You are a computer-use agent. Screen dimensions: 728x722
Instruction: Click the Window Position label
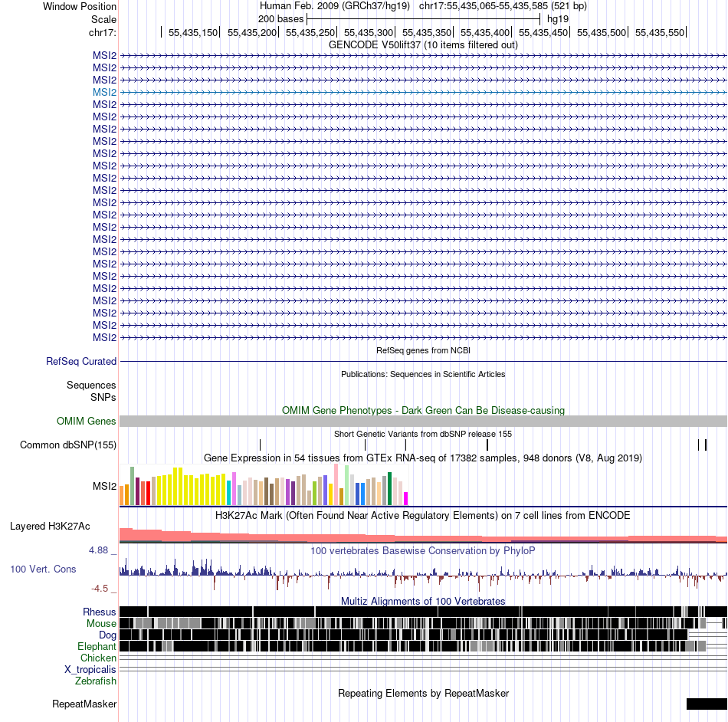pos(80,6)
